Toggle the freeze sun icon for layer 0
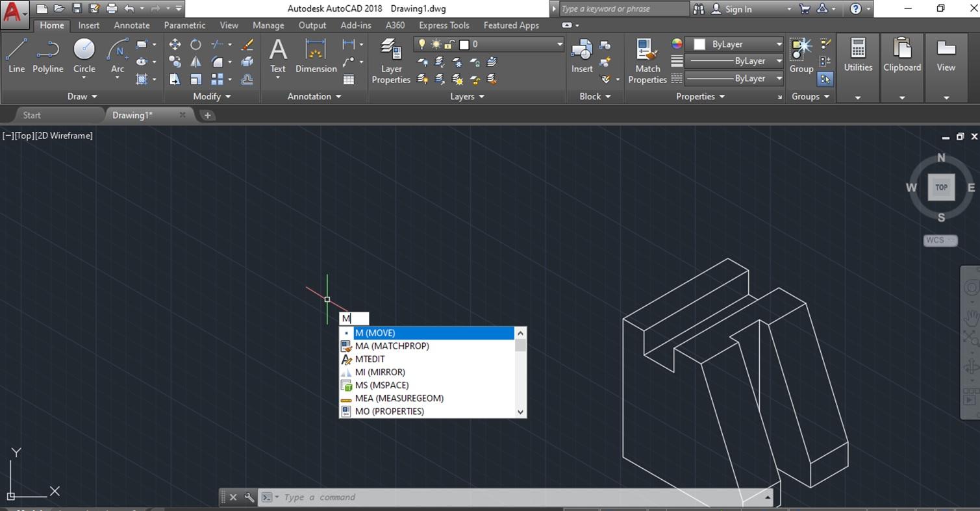The height and width of the screenshot is (511, 980). coord(435,44)
